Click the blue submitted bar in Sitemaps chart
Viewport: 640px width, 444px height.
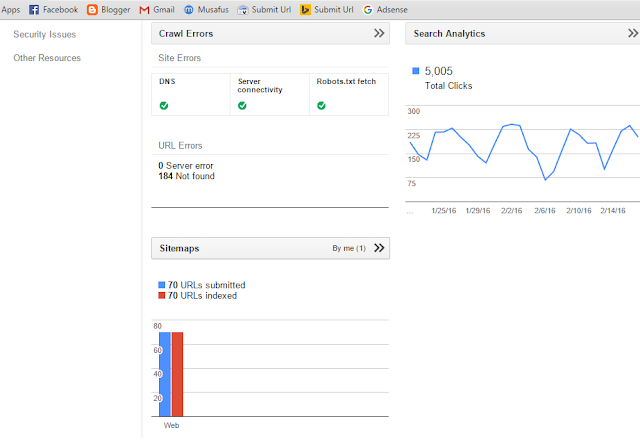[x=165, y=374]
